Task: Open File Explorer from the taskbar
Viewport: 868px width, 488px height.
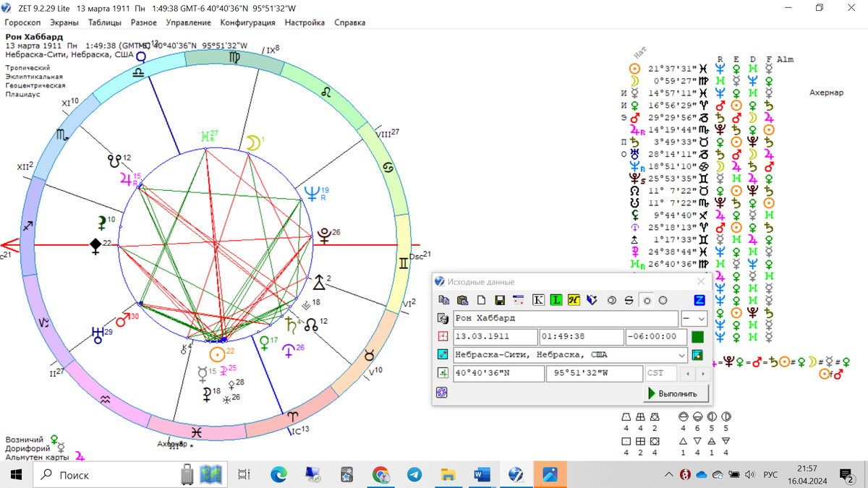Action: coord(448,474)
